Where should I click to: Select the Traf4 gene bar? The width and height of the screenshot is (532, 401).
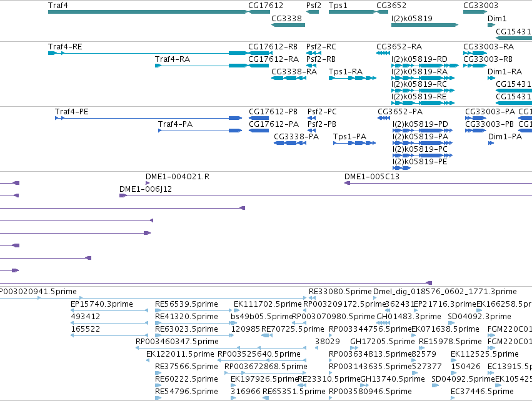pos(148,12)
